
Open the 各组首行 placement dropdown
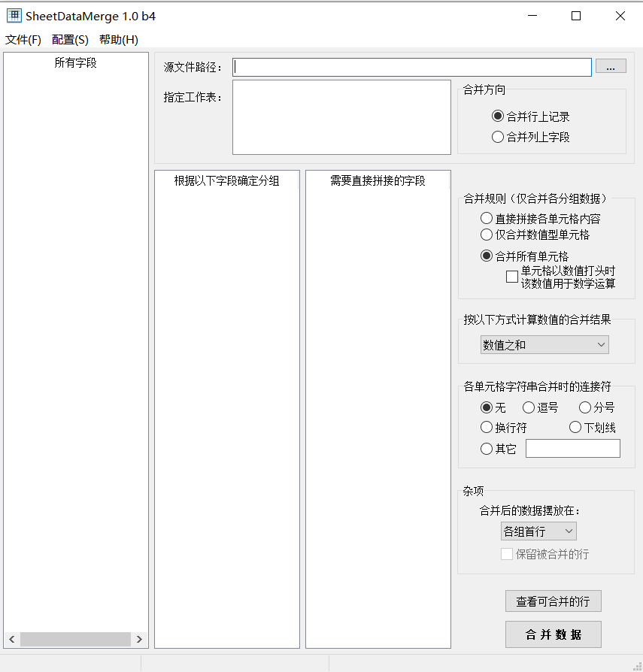point(538,531)
